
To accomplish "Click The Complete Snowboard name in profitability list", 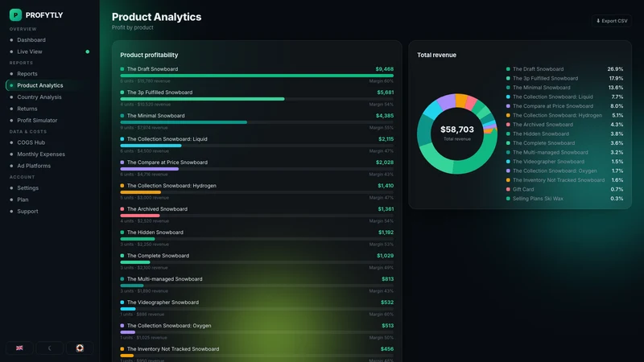I will tap(158, 256).
